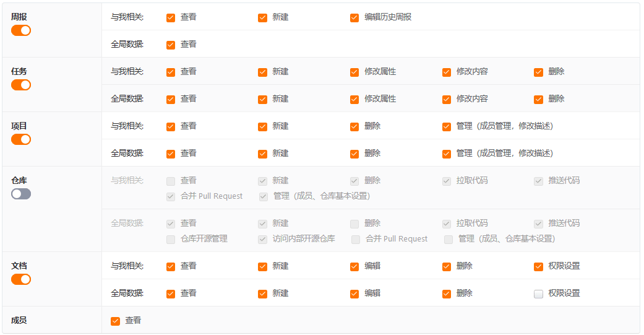Uncheck 项目 全局数据 新建 checkbox
Screen dimensions: 644x335
tap(262, 154)
